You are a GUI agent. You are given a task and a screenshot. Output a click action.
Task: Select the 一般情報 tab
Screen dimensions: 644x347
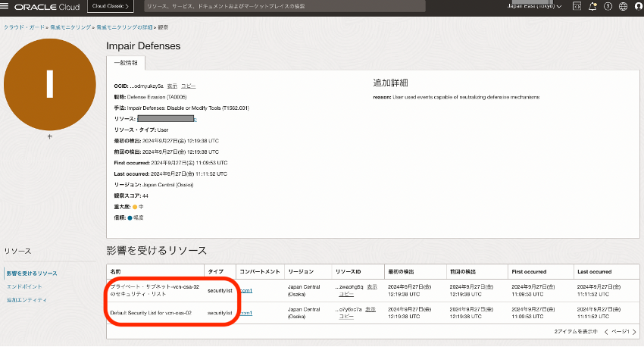coord(126,63)
